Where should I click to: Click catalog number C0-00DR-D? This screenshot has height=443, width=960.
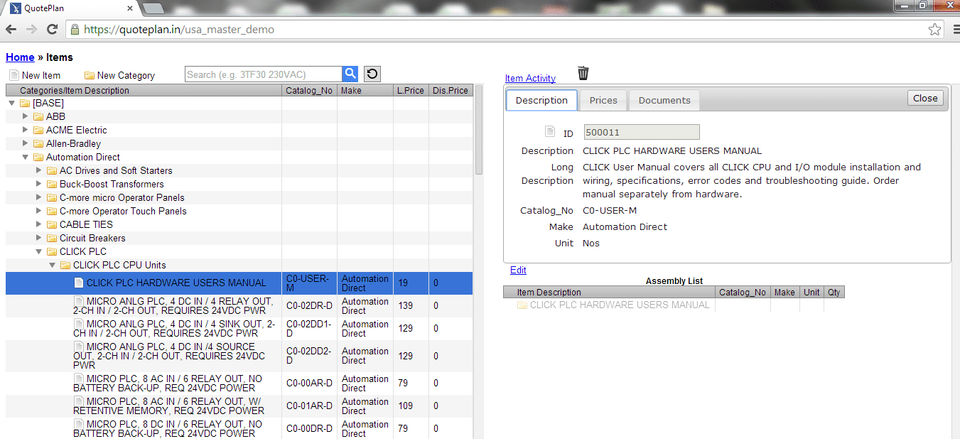pyautogui.click(x=309, y=428)
